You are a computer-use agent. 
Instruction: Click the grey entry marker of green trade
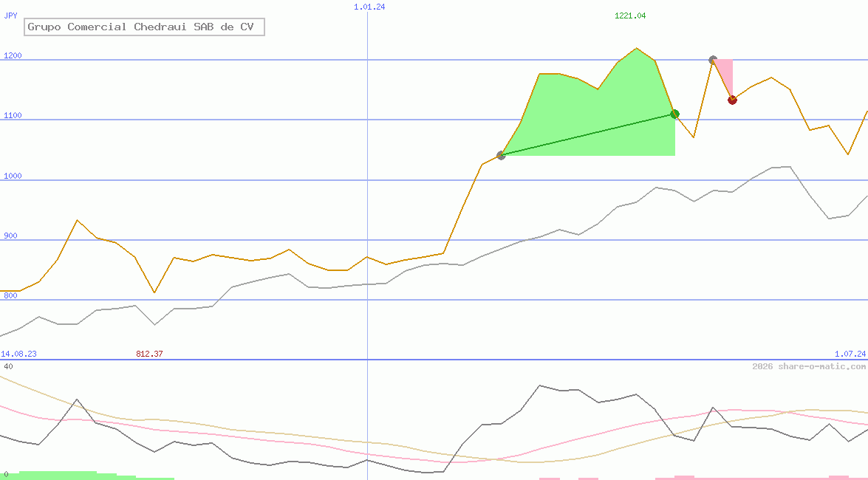point(501,156)
